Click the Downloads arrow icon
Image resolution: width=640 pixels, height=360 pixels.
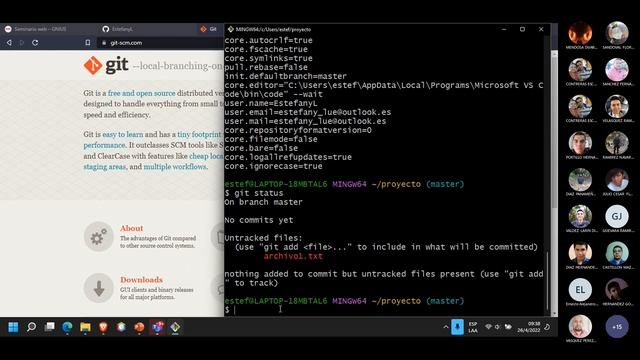(98, 288)
